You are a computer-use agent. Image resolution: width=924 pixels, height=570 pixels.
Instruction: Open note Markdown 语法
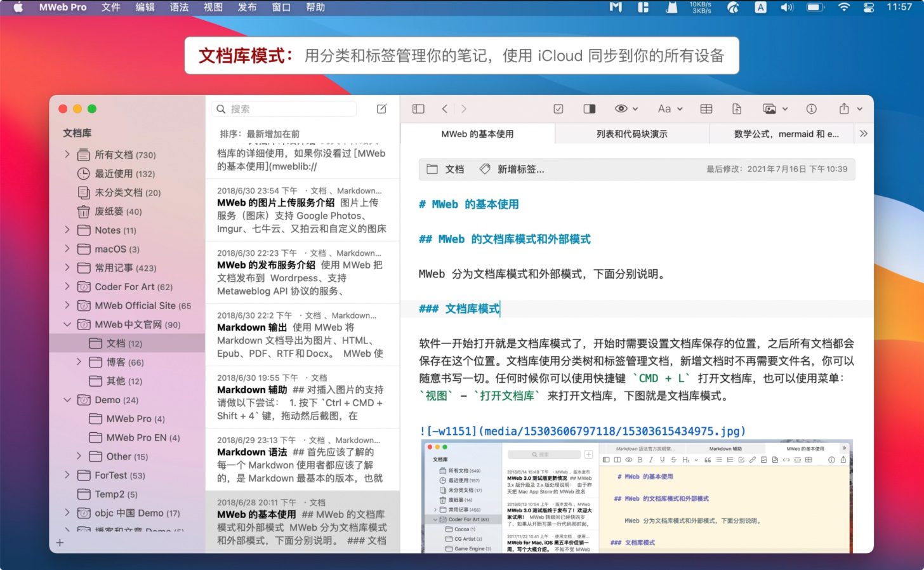(302, 459)
